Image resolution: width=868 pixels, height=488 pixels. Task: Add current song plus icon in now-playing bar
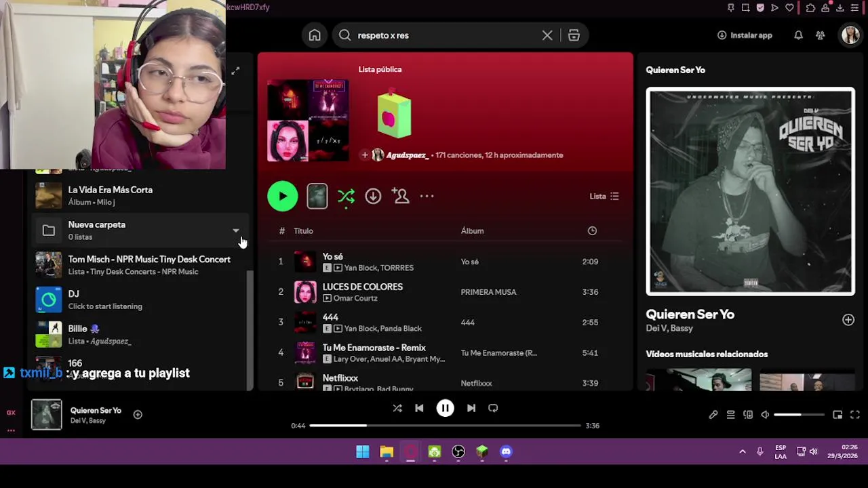pos(138,415)
